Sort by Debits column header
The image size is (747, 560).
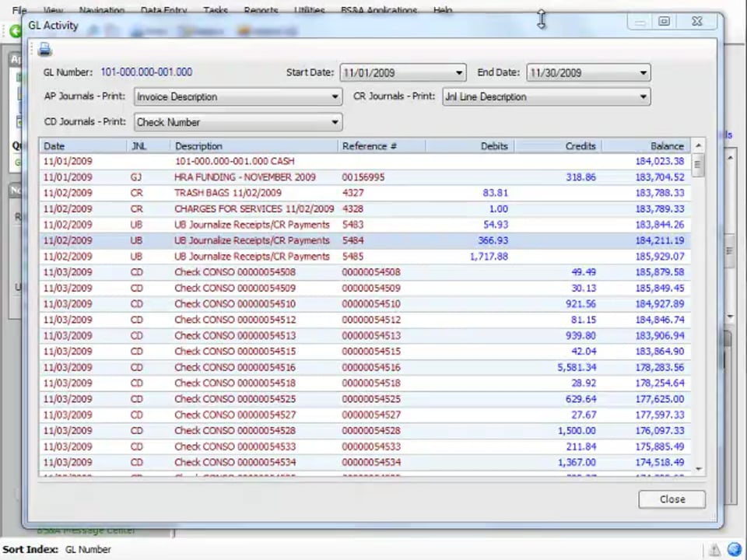point(470,146)
